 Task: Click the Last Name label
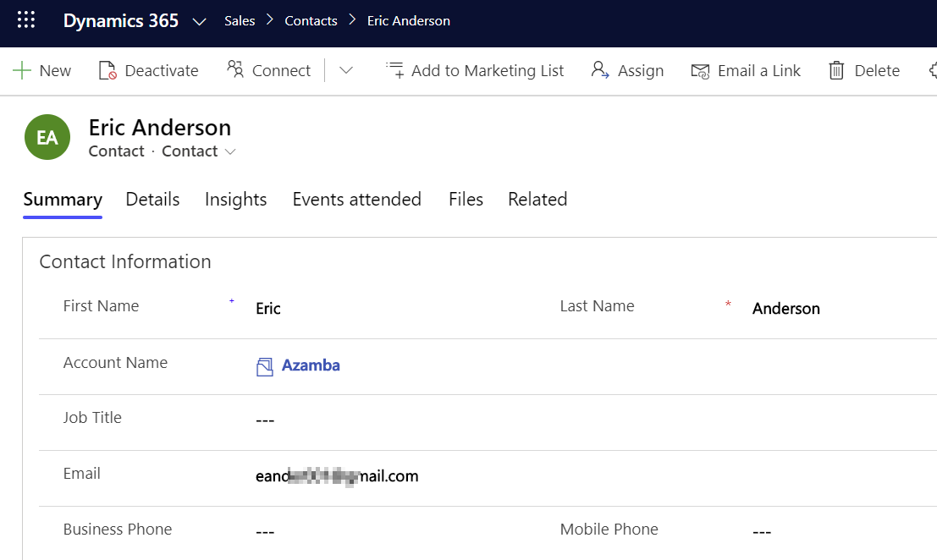[597, 306]
